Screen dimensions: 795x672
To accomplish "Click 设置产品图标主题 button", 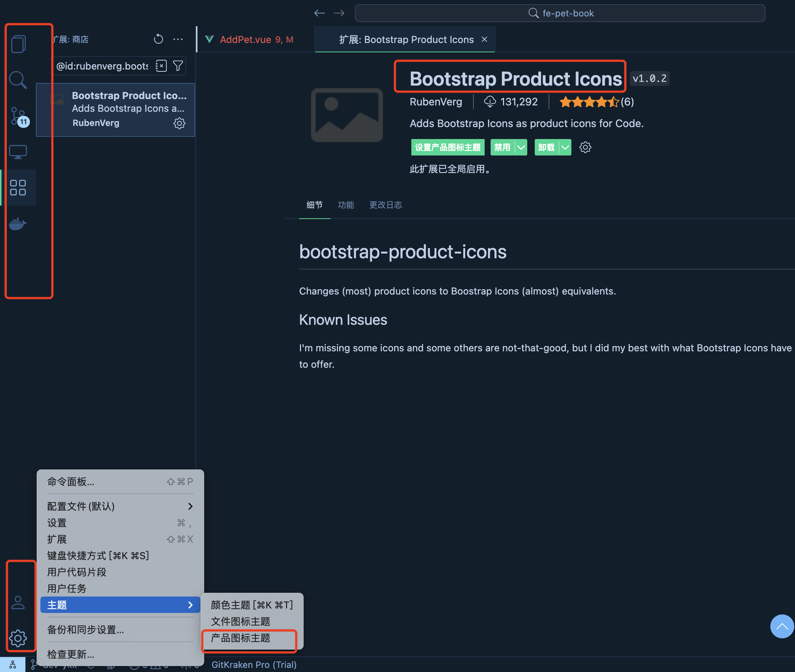I will pyautogui.click(x=448, y=147).
